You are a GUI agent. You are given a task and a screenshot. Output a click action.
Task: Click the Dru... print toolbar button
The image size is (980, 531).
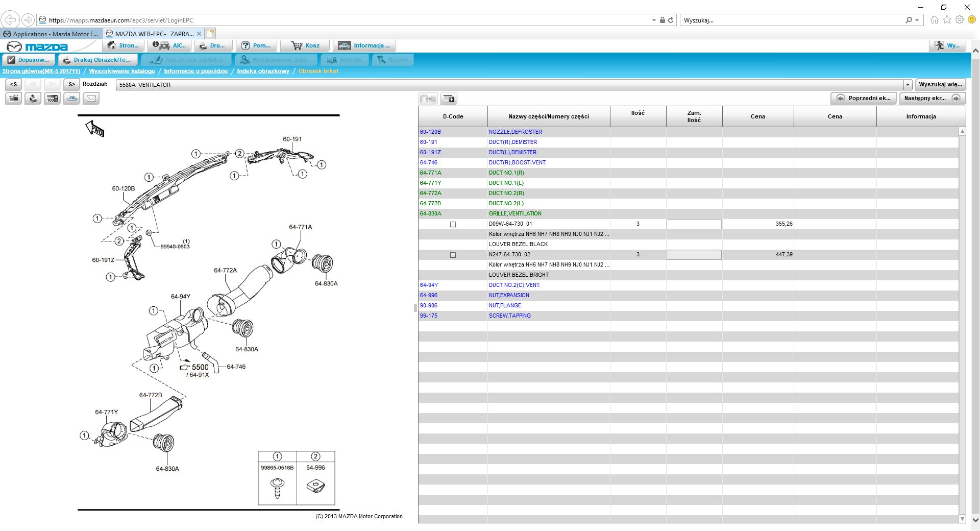(213, 45)
